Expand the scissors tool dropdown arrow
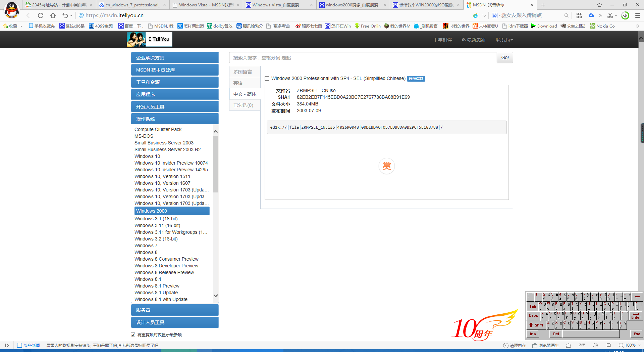 point(616,16)
